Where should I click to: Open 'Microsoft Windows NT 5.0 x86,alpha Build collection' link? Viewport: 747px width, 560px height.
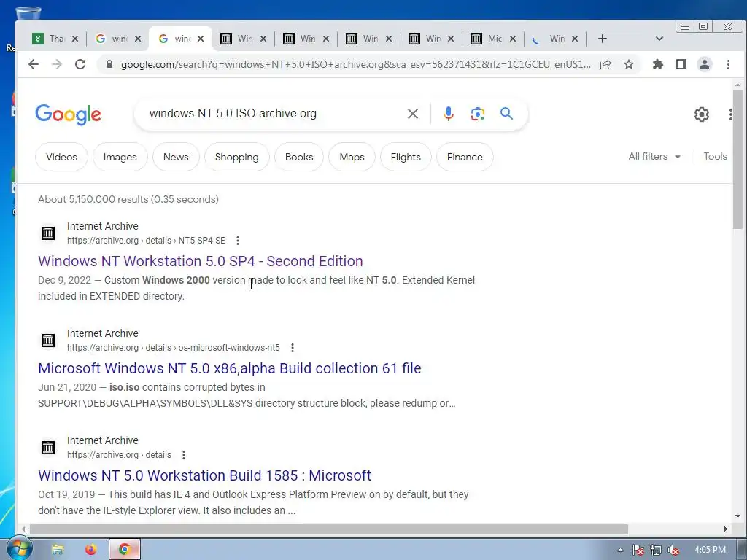click(x=230, y=368)
